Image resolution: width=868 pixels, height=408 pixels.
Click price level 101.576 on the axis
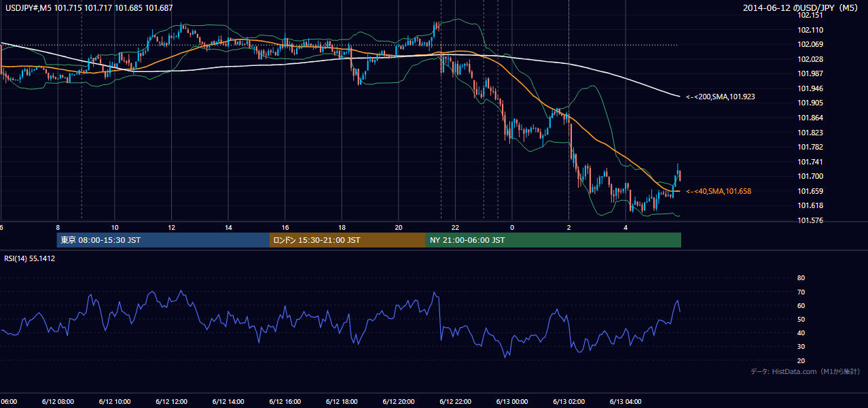[810, 220]
